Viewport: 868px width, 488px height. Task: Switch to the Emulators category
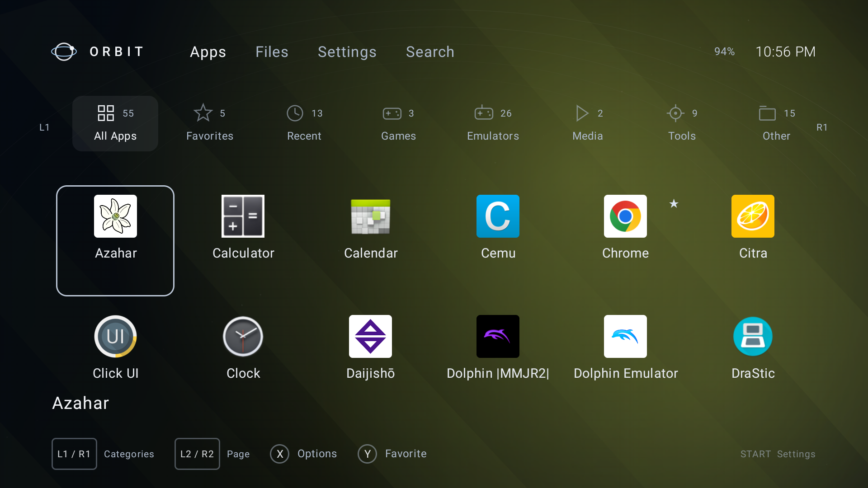pyautogui.click(x=493, y=123)
